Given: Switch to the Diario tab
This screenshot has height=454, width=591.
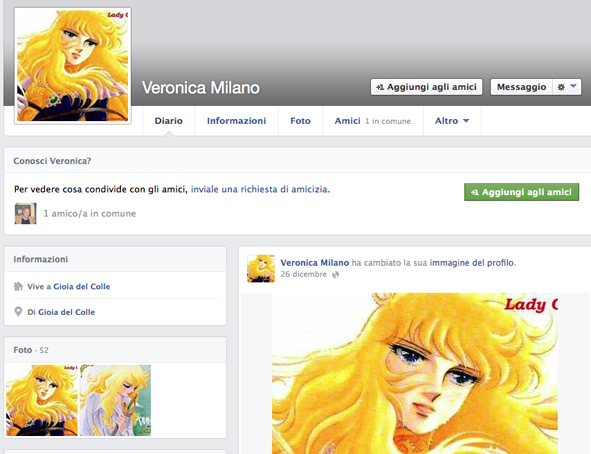Looking at the screenshot, I should (x=168, y=121).
